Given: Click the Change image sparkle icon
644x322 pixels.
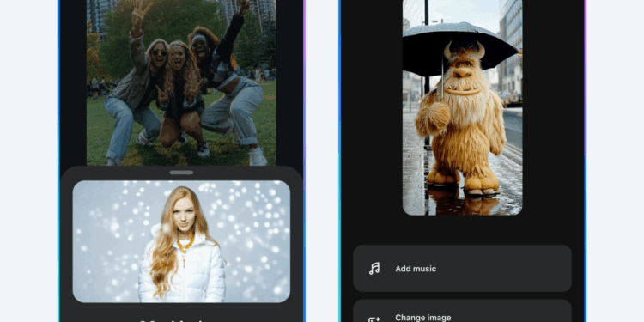Looking at the screenshot, I should coord(374,319).
